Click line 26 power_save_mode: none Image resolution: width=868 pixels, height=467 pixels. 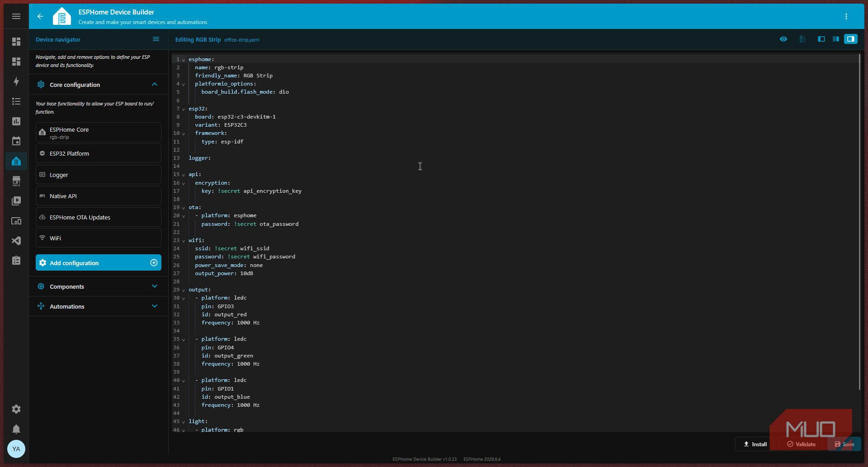229,265
